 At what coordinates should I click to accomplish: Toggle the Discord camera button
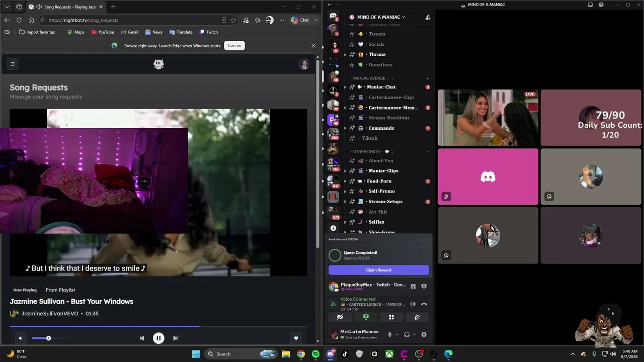pyautogui.click(x=340, y=317)
